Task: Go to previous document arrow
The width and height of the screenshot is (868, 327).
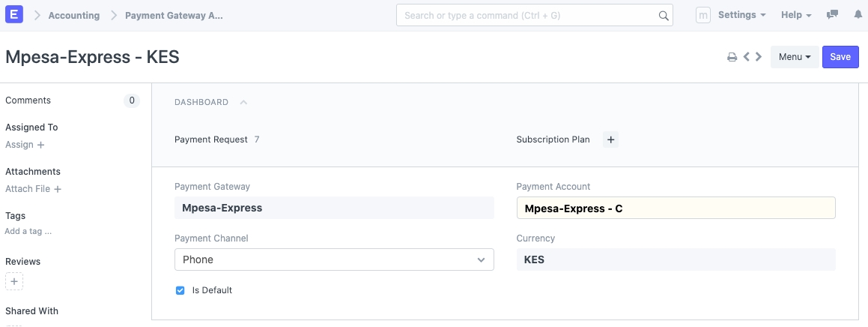Action: tap(747, 57)
